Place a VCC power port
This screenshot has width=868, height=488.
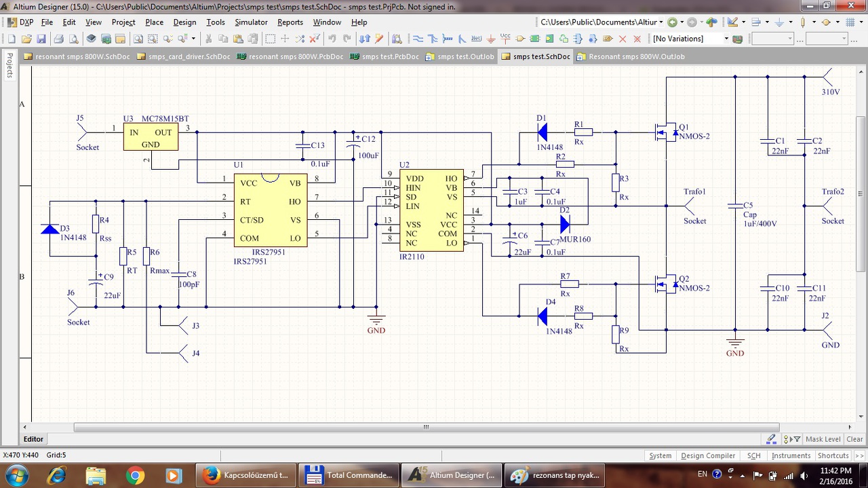click(x=505, y=39)
